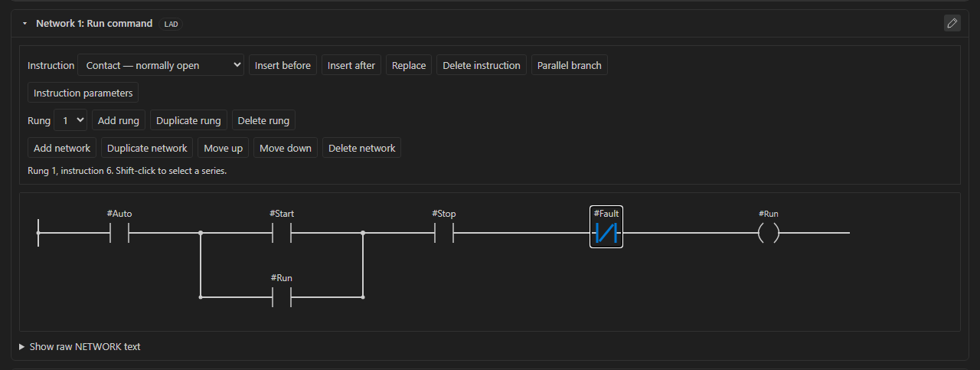
Task: Click the Network 1: Run command title
Action: pyautogui.click(x=94, y=24)
